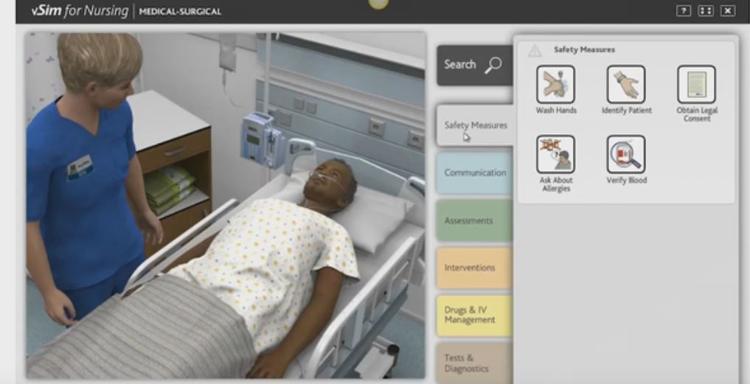
Task: Select the Wash Hands icon
Action: click(x=555, y=84)
